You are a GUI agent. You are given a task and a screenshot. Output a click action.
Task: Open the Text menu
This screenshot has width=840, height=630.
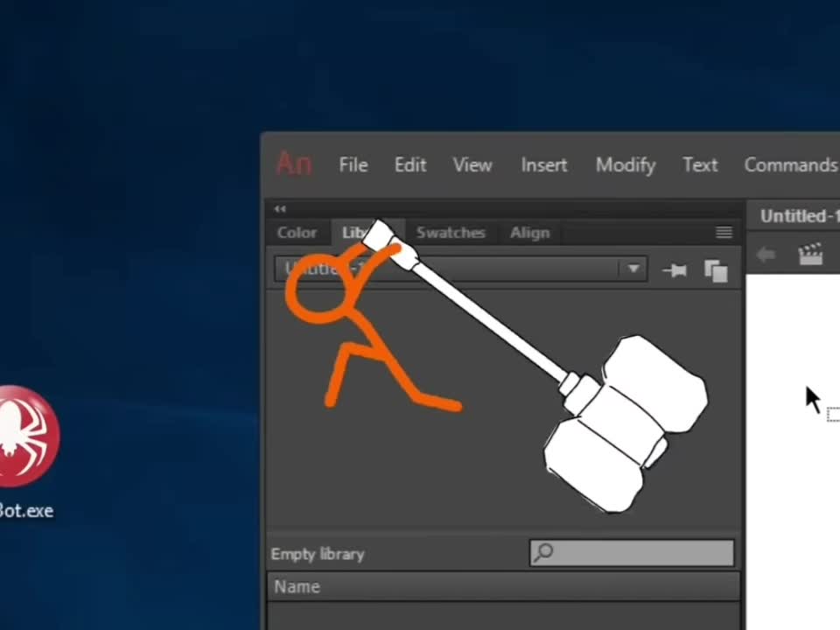(700, 164)
